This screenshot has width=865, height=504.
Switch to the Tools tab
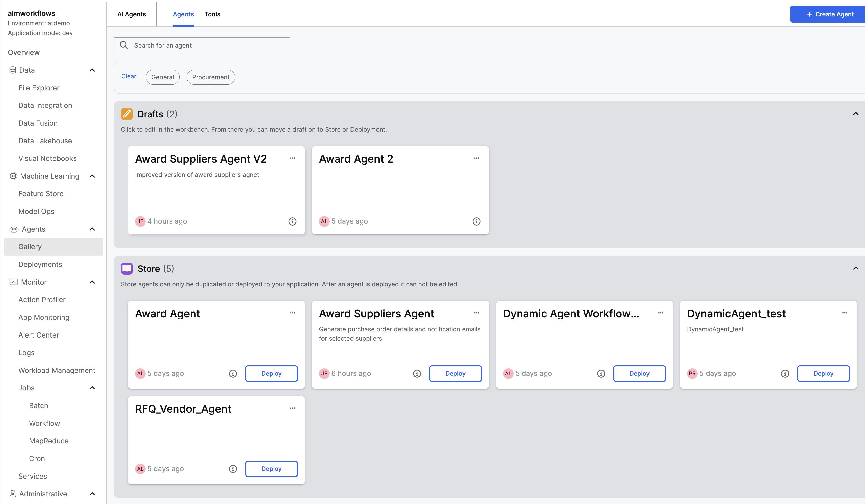tap(212, 14)
